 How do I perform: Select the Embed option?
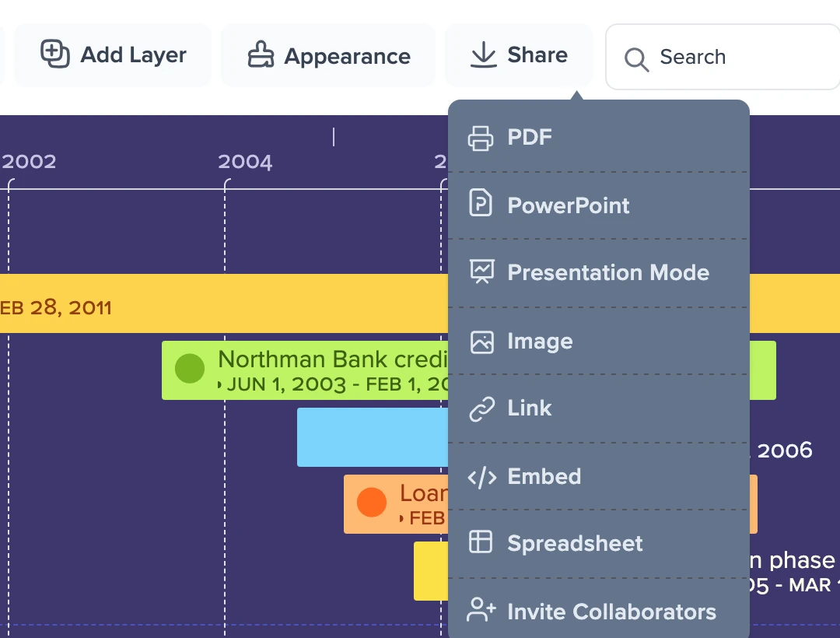pyautogui.click(x=598, y=476)
